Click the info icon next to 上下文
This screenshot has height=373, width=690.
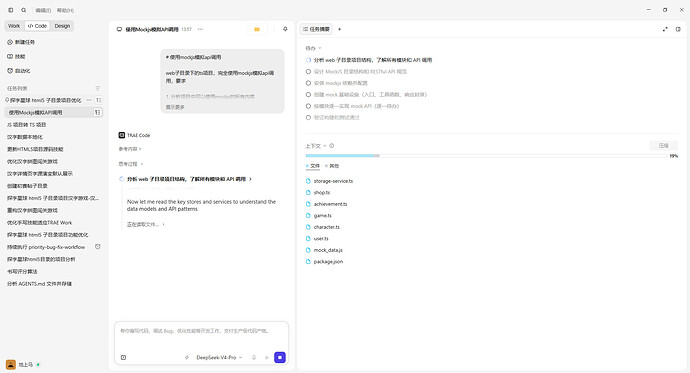pyautogui.click(x=332, y=146)
